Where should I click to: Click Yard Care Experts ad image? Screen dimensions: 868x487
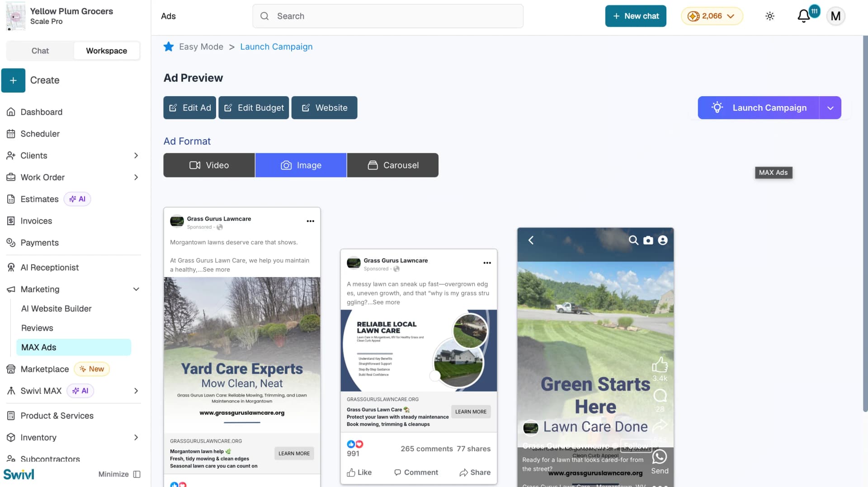pos(242,355)
